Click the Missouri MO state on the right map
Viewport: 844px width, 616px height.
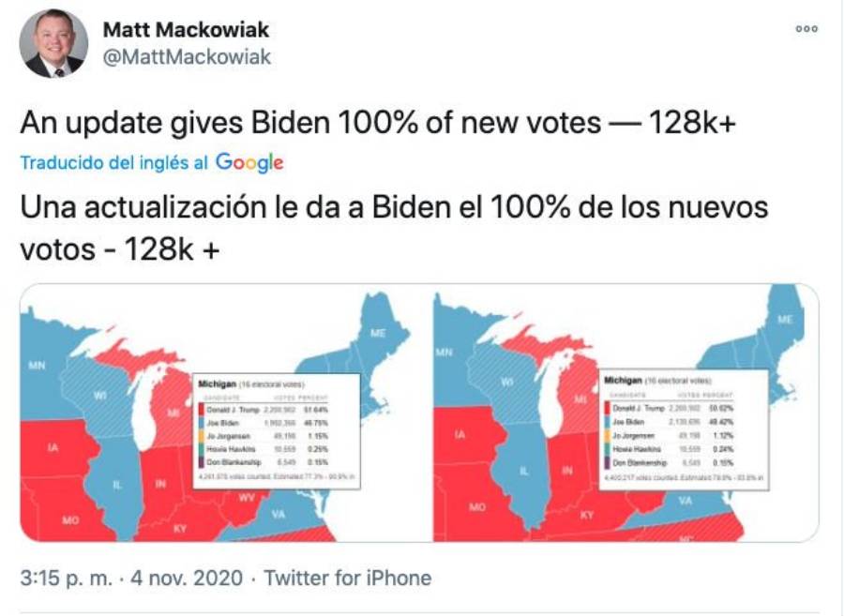tap(477, 507)
